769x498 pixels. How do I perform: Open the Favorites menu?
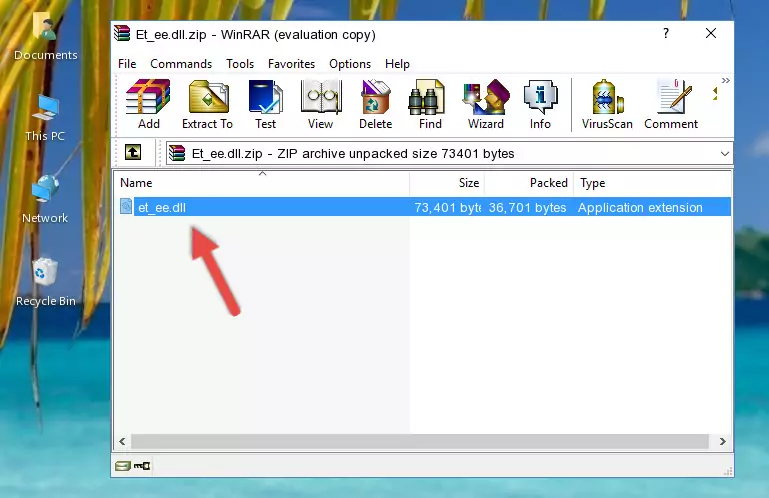[291, 64]
